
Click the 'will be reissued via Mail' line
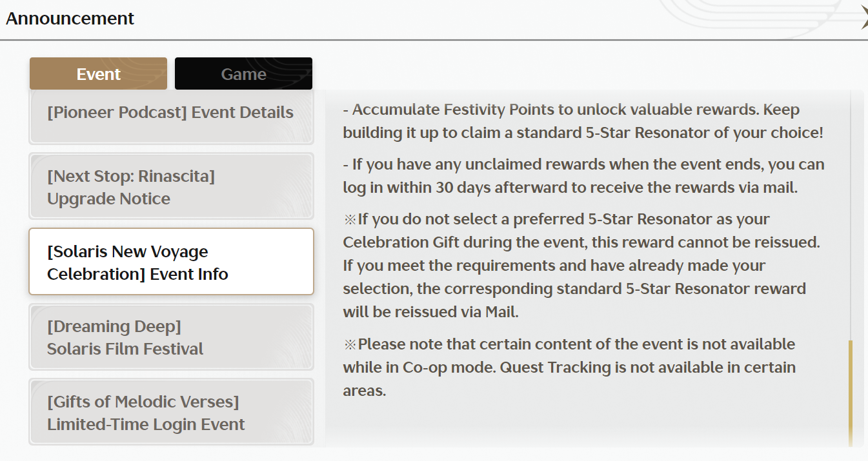pos(431,312)
